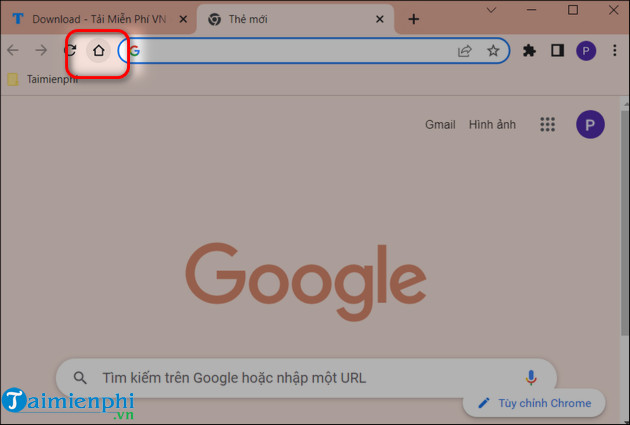Open the Taimienphi bookmark folder
The height and width of the screenshot is (425, 630).
coord(43,80)
